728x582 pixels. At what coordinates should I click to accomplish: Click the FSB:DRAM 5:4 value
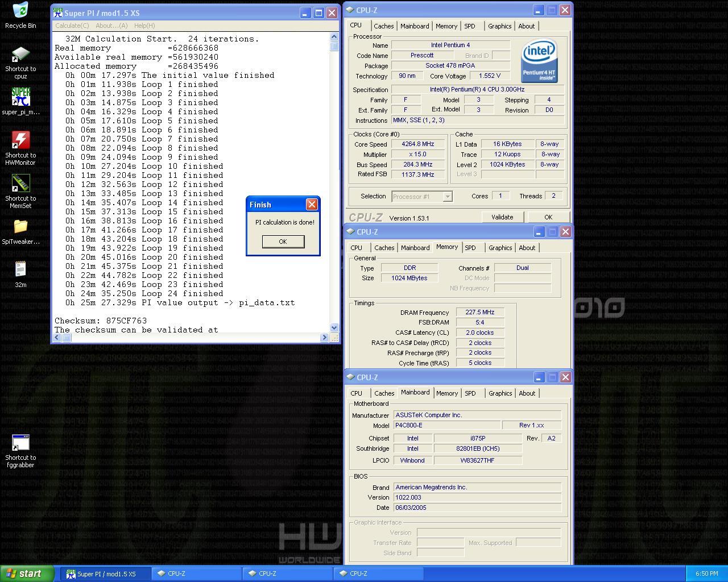coord(481,322)
